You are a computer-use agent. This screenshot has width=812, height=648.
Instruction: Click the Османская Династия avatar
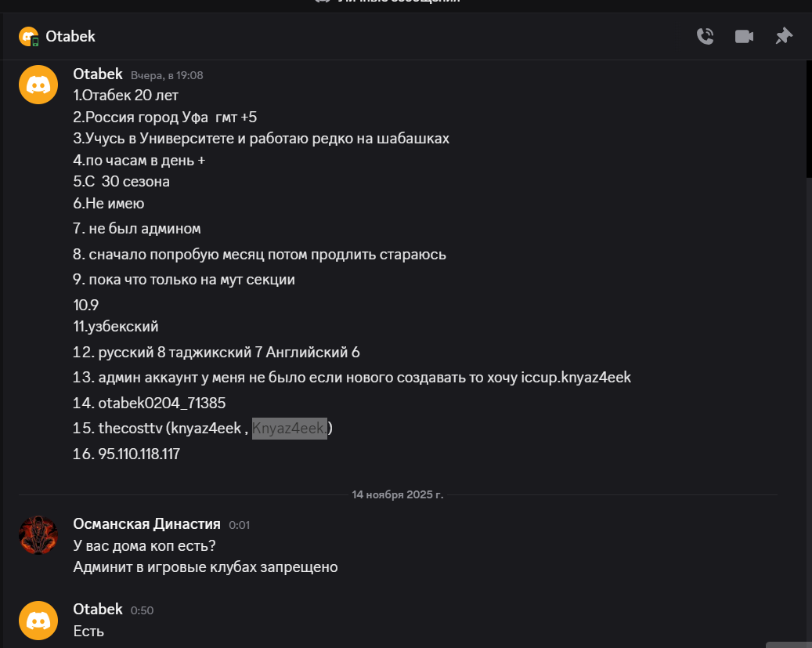pyautogui.click(x=38, y=536)
